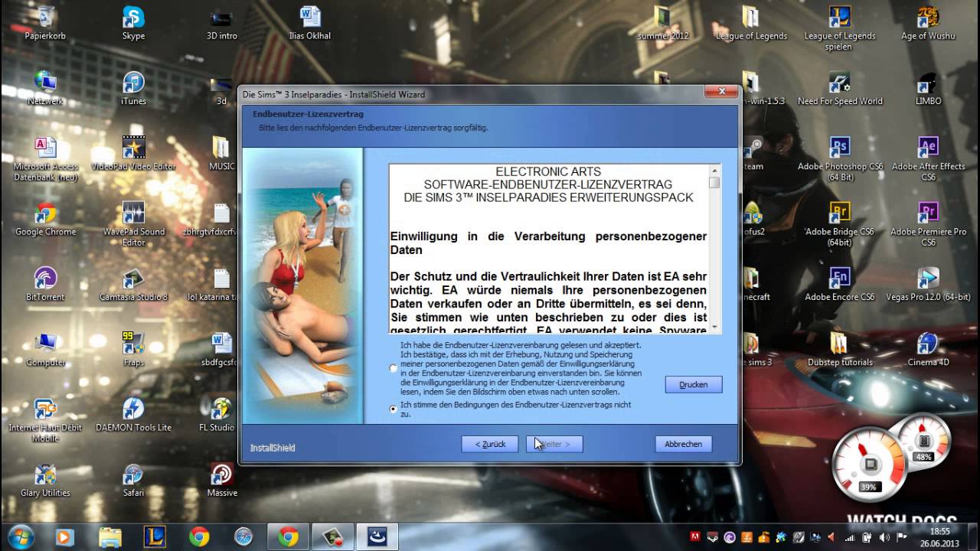980x551 pixels.
Task: Select the Computer desktop icon
Action: coord(45,349)
